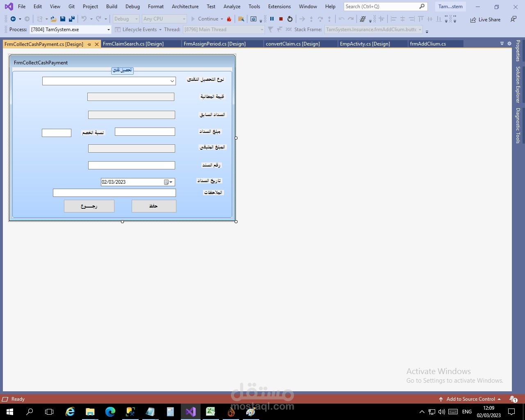Viewport: 525px width, 420px height.
Task: Click the thread filter funnel icon
Action: click(x=270, y=30)
